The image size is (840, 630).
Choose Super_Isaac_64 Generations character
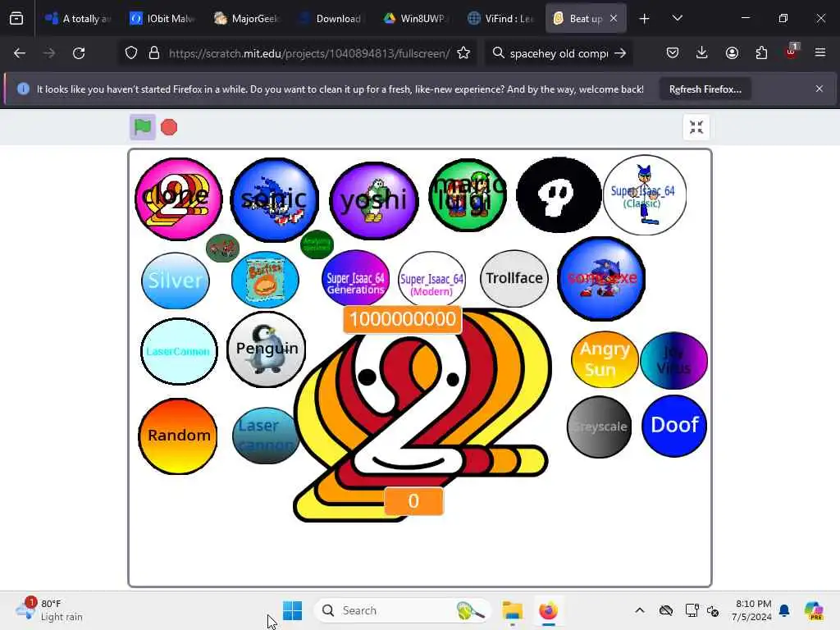(x=356, y=279)
